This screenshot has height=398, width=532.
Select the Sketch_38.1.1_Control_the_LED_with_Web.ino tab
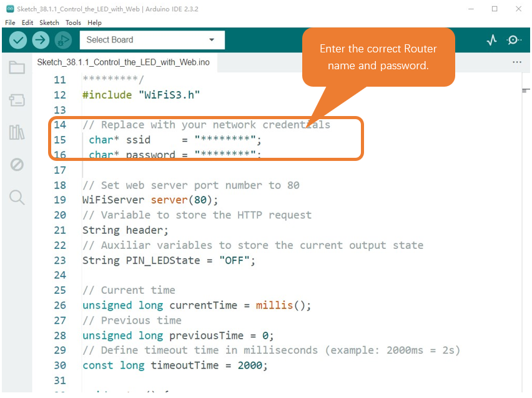124,62
